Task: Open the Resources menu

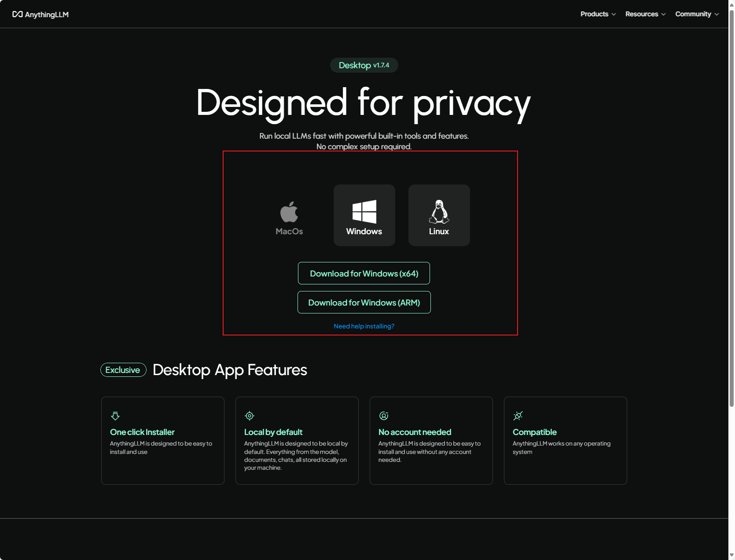Action: pos(646,14)
